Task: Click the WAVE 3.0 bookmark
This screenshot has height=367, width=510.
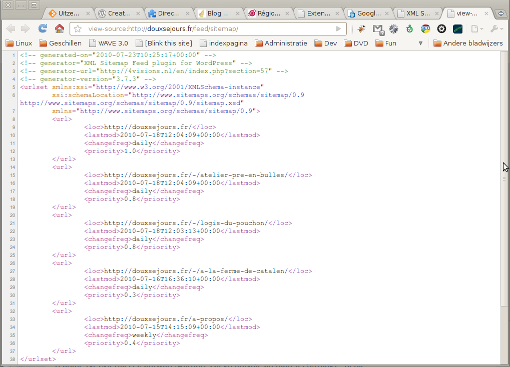Action: [109, 43]
